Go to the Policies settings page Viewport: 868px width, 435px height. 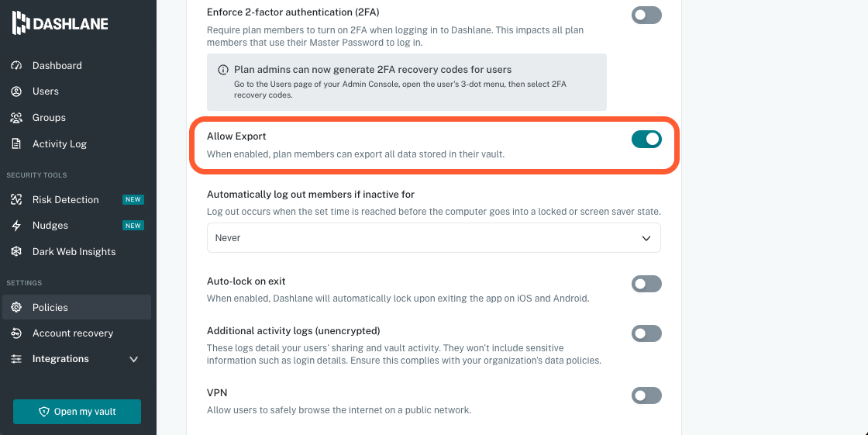click(50, 308)
